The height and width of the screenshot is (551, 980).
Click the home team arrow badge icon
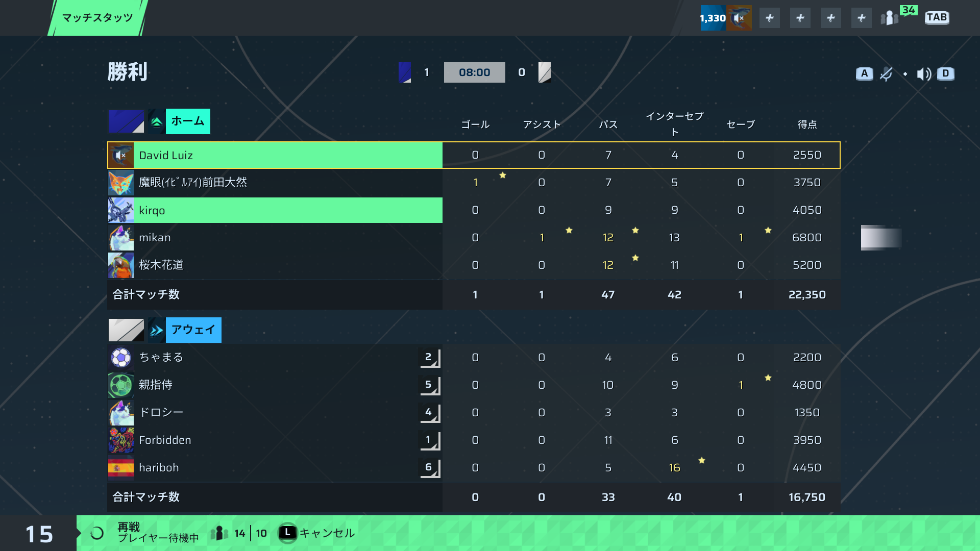[x=157, y=121]
